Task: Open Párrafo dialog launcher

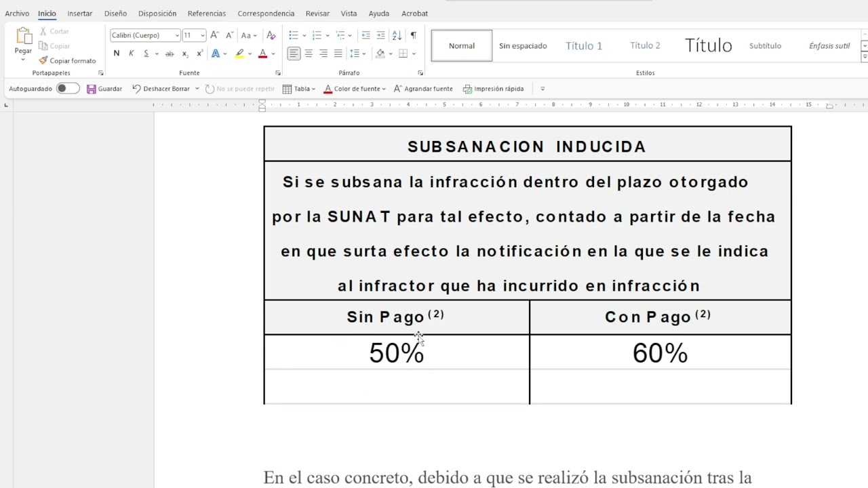Action: click(420, 73)
